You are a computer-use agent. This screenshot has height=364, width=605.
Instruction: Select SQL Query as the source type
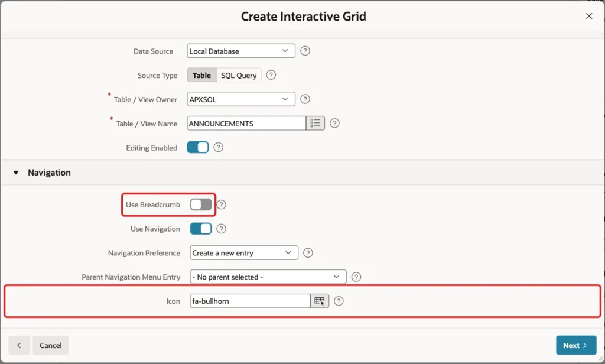coord(239,75)
